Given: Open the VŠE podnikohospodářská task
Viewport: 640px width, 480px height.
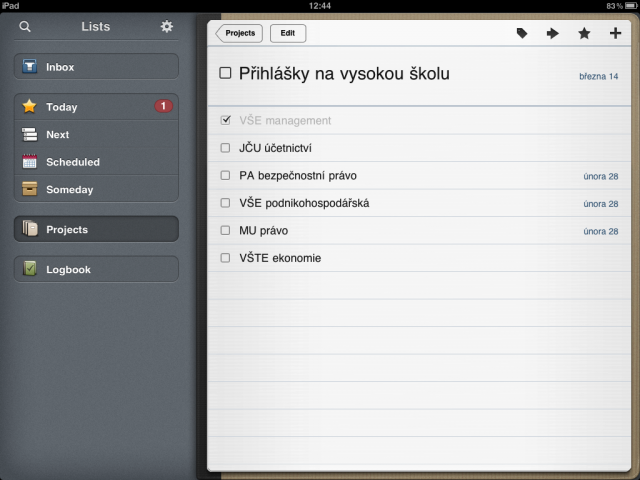Looking at the screenshot, I should tap(419, 203).
